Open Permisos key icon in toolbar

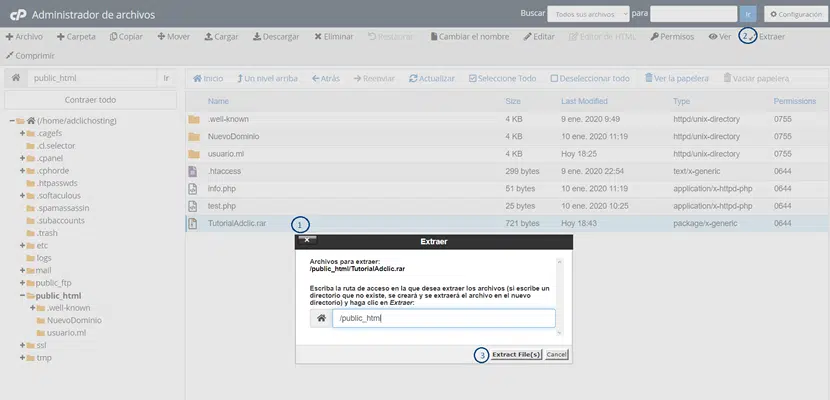654,36
